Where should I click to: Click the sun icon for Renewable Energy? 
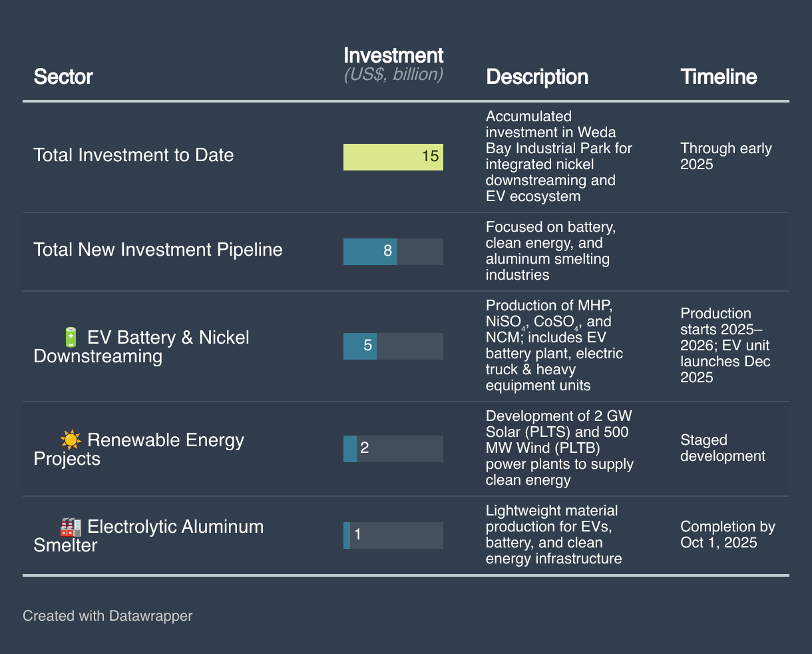71,440
